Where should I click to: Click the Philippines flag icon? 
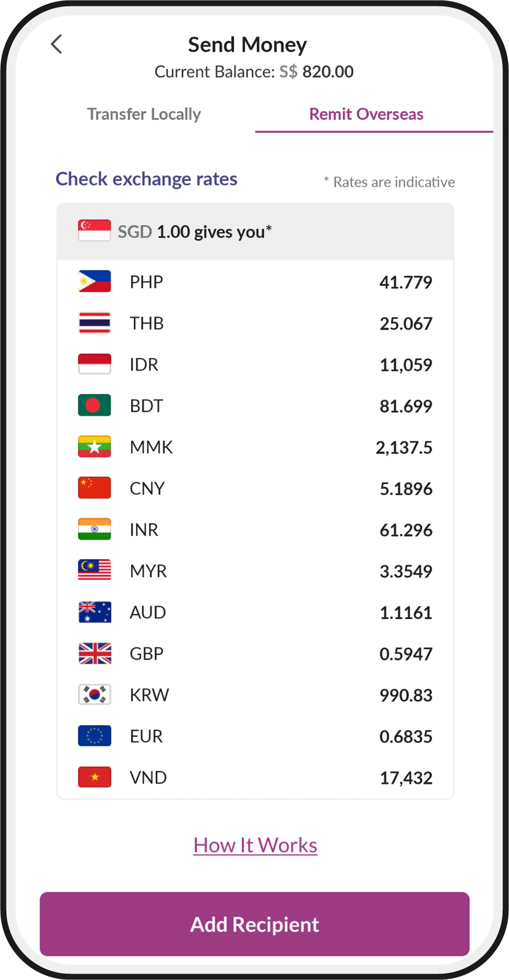(x=94, y=282)
